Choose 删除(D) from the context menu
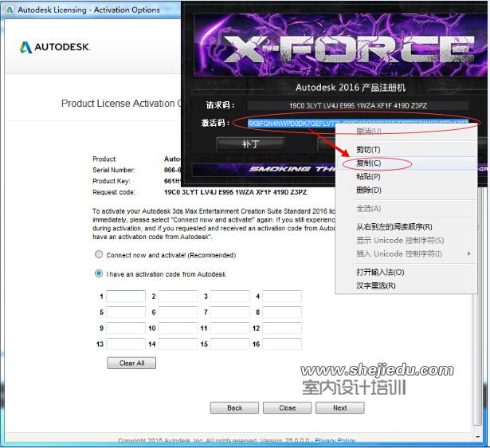Screen dimensions: 490x448 pyautogui.click(x=406, y=190)
